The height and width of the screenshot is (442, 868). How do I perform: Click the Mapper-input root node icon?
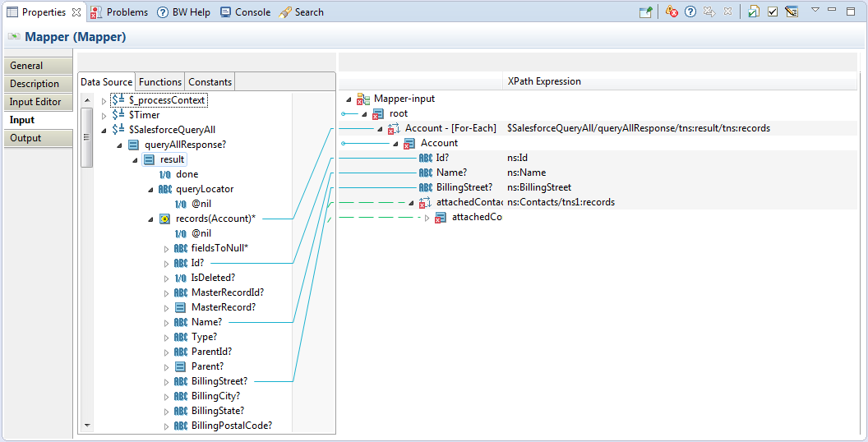tap(362, 99)
